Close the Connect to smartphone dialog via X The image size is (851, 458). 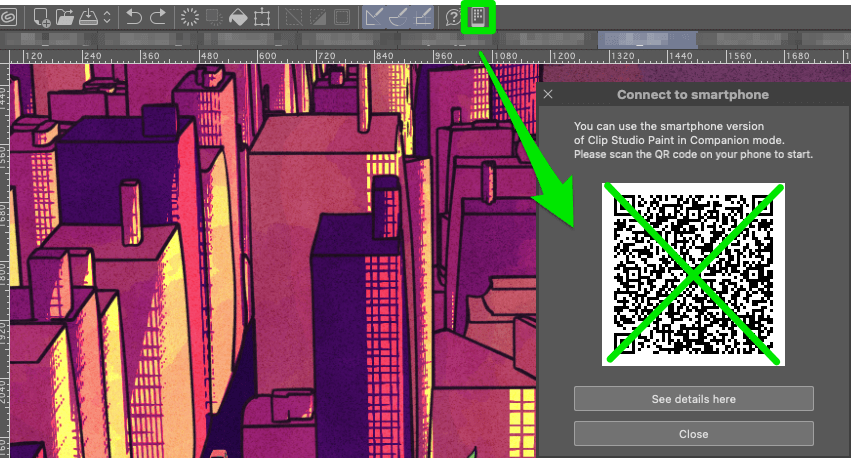point(548,94)
